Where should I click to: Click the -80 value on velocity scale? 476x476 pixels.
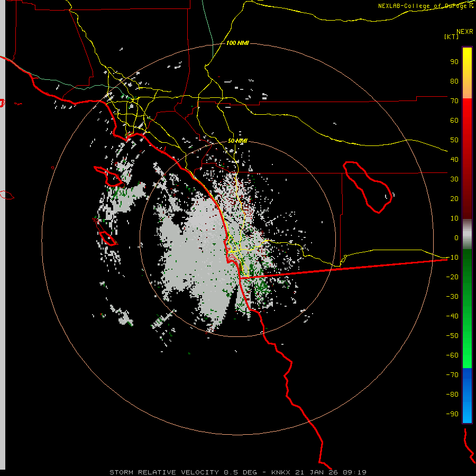[452, 395]
